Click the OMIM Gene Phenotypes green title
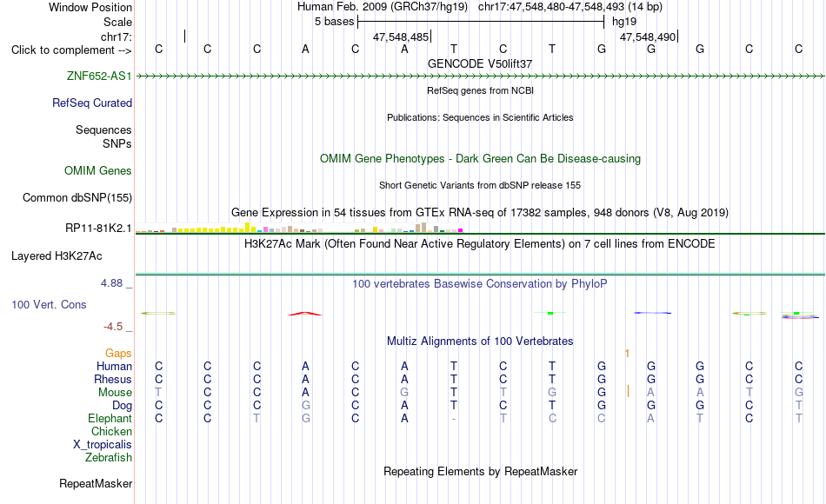 point(480,158)
